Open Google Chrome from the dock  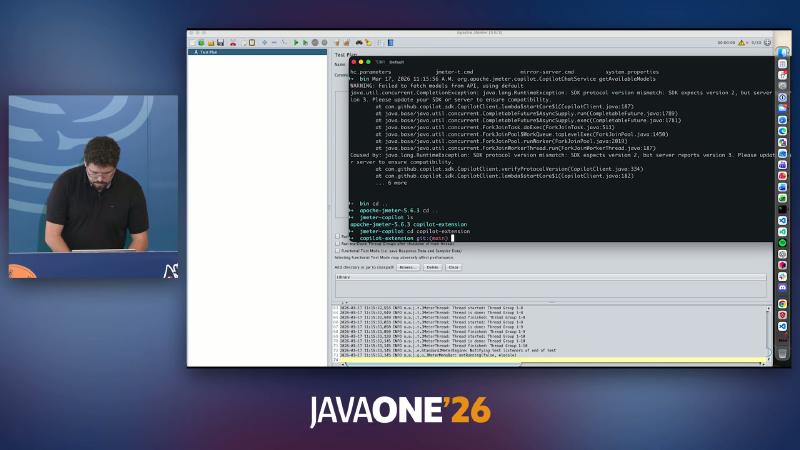[782, 304]
